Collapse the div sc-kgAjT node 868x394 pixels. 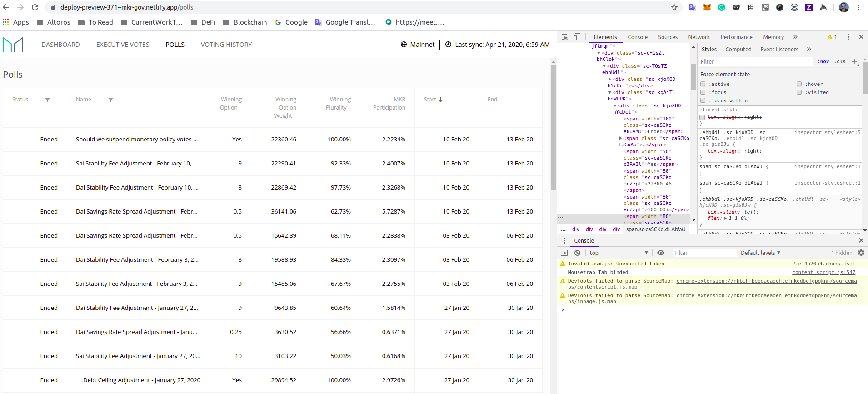click(x=609, y=93)
